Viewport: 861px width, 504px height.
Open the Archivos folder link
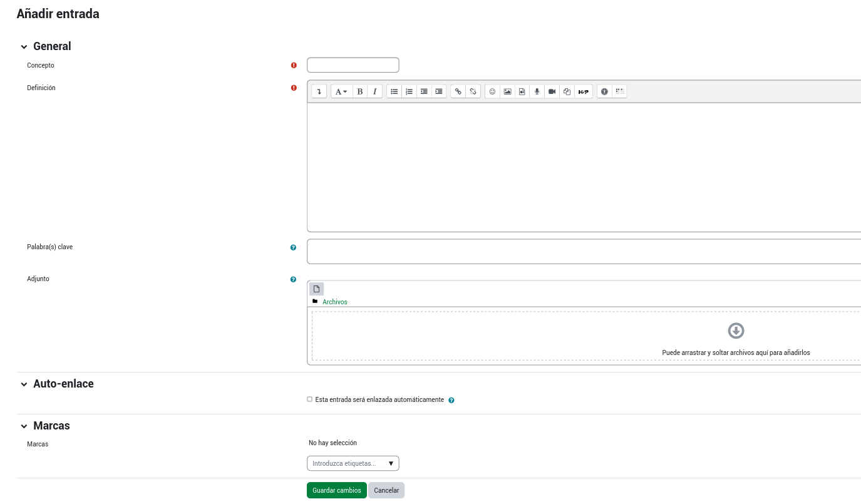point(335,302)
